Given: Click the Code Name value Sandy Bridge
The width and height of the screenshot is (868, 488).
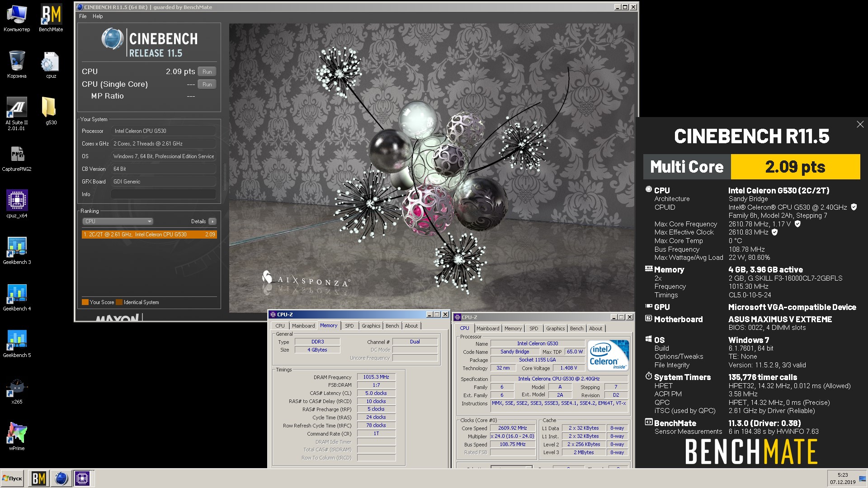Looking at the screenshot, I should (515, 352).
